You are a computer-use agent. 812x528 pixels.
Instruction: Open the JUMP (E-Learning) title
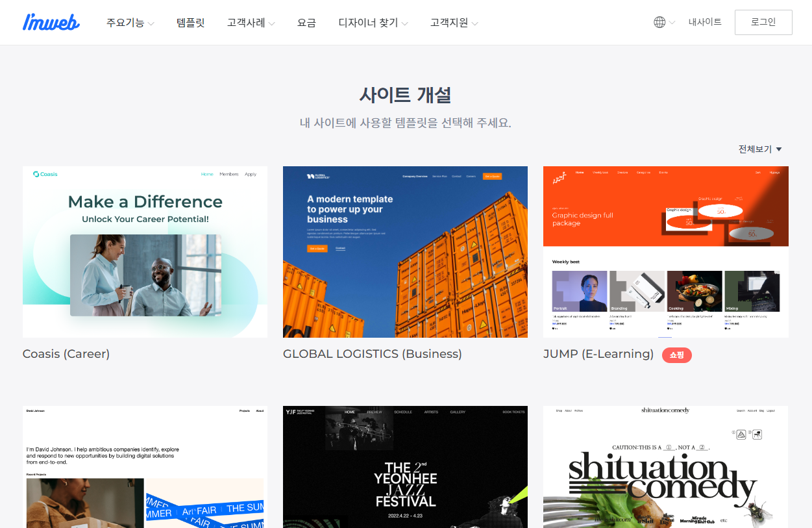pyautogui.click(x=598, y=354)
